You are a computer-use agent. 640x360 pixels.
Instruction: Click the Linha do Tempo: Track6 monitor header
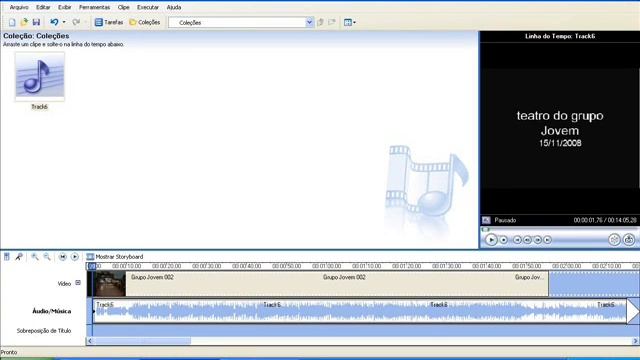click(560, 36)
